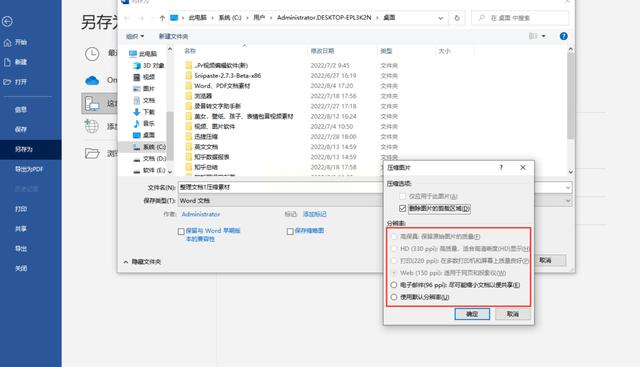Click the 新建文件夹 button

click(x=173, y=36)
